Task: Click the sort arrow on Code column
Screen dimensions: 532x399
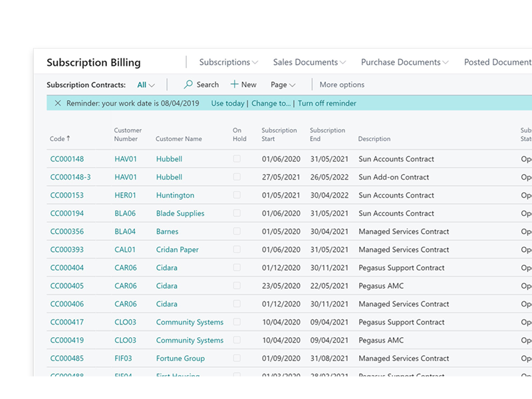Action: (x=68, y=139)
